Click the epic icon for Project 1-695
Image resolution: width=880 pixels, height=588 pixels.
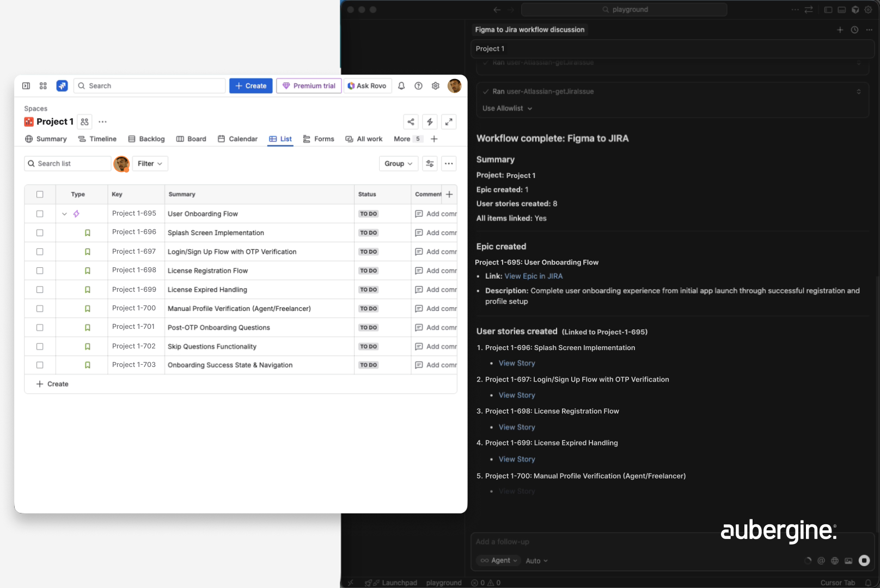point(76,214)
